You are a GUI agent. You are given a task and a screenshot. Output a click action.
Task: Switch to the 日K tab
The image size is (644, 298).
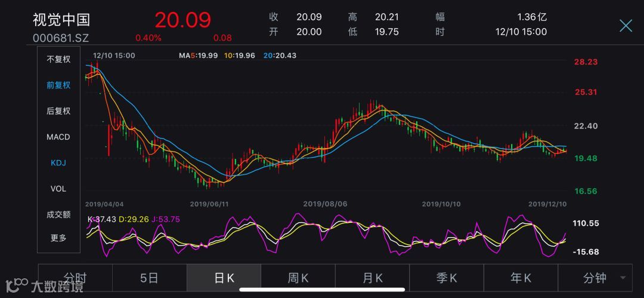click(224, 278)
